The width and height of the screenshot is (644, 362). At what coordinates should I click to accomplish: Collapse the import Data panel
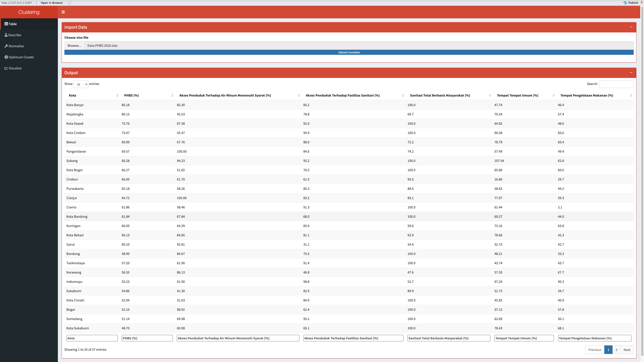click(x=631, y=27)
